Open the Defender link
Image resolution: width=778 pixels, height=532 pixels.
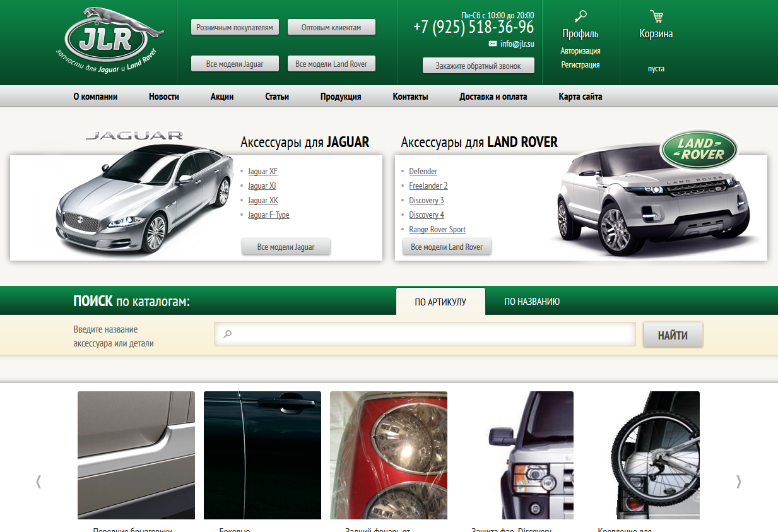tap(423, 171)
